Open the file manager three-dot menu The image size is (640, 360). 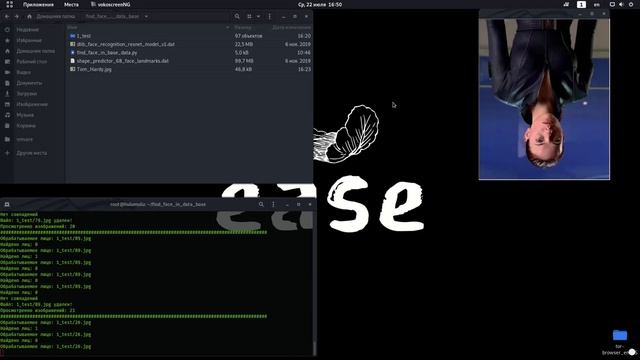(269, 16)
